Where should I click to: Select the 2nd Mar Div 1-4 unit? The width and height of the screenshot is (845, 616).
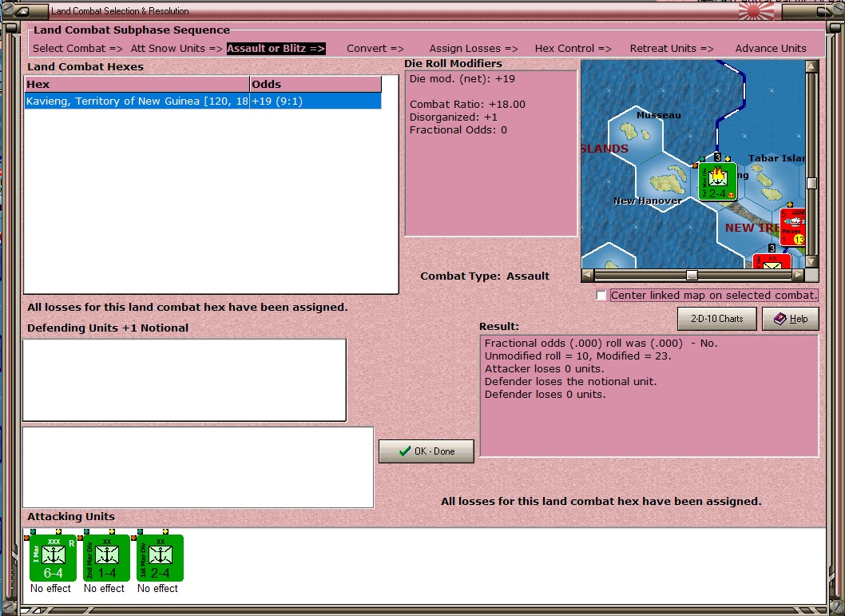(106, 557)
